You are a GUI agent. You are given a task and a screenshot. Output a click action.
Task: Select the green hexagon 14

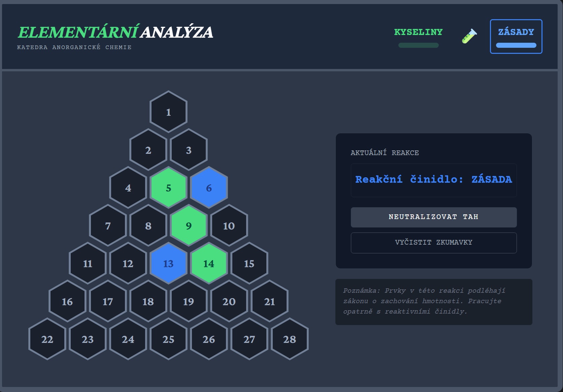[x=209, y=263]
